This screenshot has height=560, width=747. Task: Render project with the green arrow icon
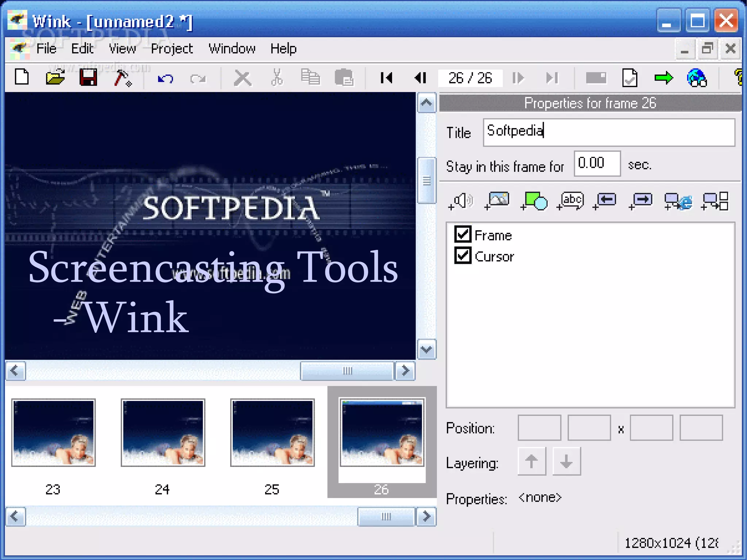663,77
